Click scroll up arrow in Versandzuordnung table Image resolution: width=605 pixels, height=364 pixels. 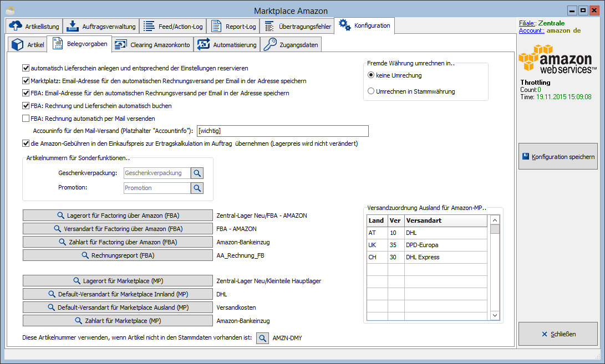tap(495, 220)
